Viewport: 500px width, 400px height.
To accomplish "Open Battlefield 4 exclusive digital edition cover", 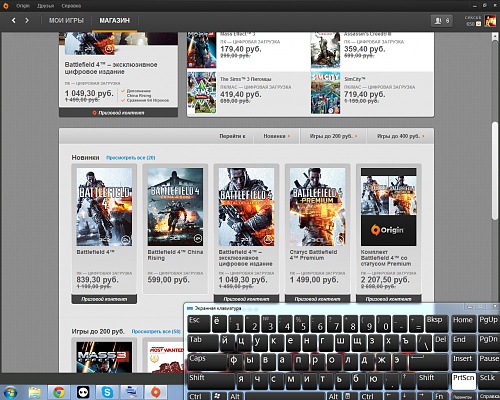I will click(246, 207).
